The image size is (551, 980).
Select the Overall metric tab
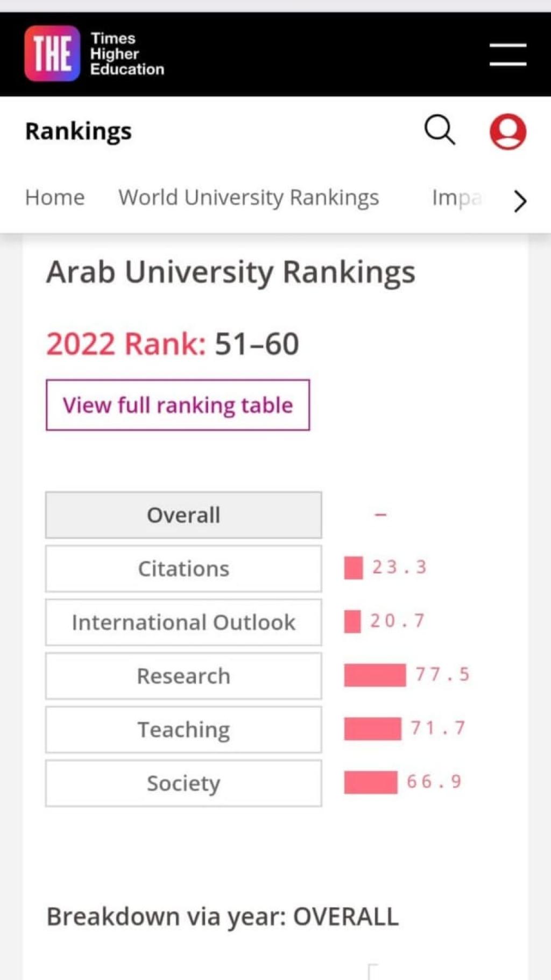click(x=183, y=515)
